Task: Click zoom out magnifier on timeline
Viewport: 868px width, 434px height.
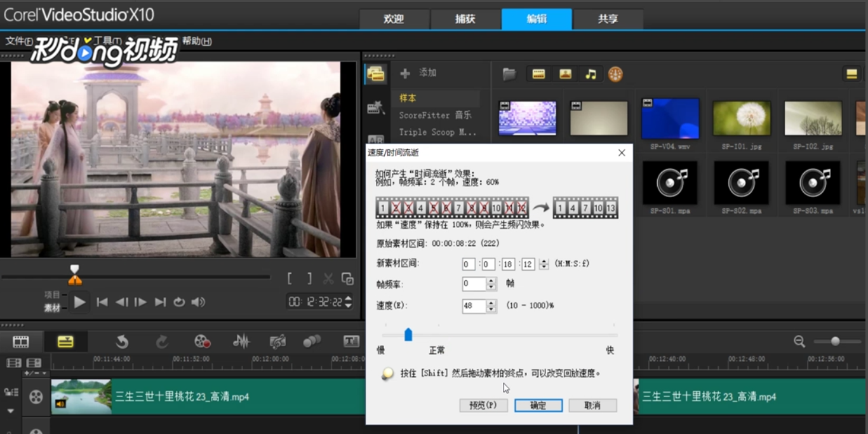Action: [799, 341]
